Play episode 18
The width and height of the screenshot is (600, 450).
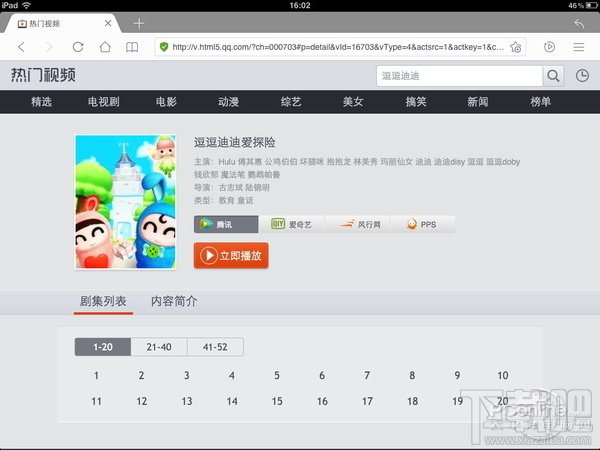pos(412,401)
